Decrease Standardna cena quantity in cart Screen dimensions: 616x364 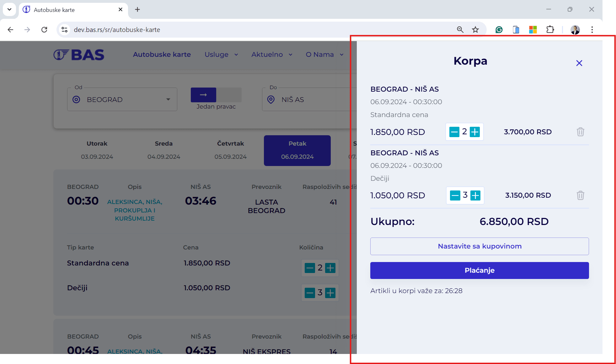(454, 132)
